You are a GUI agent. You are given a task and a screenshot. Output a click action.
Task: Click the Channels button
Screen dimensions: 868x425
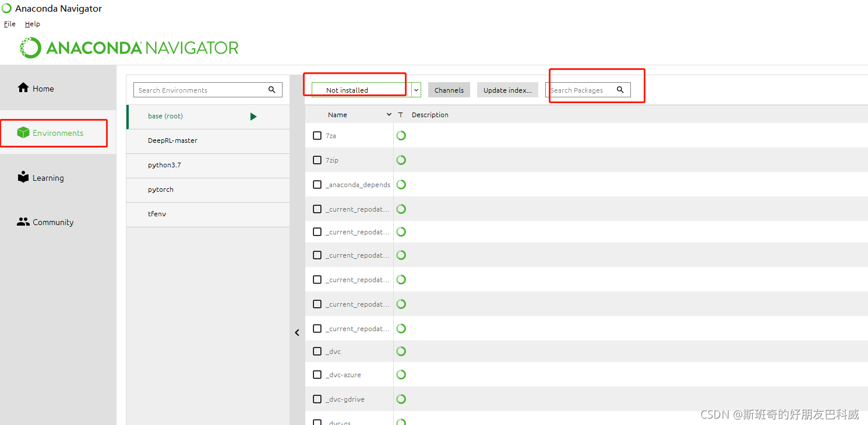click(449, 90)
